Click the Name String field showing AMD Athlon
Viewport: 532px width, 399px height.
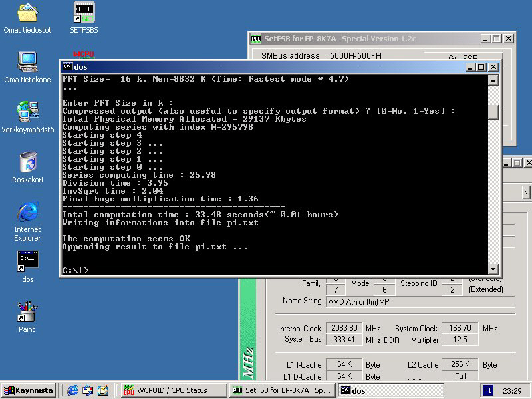[420, 301]
